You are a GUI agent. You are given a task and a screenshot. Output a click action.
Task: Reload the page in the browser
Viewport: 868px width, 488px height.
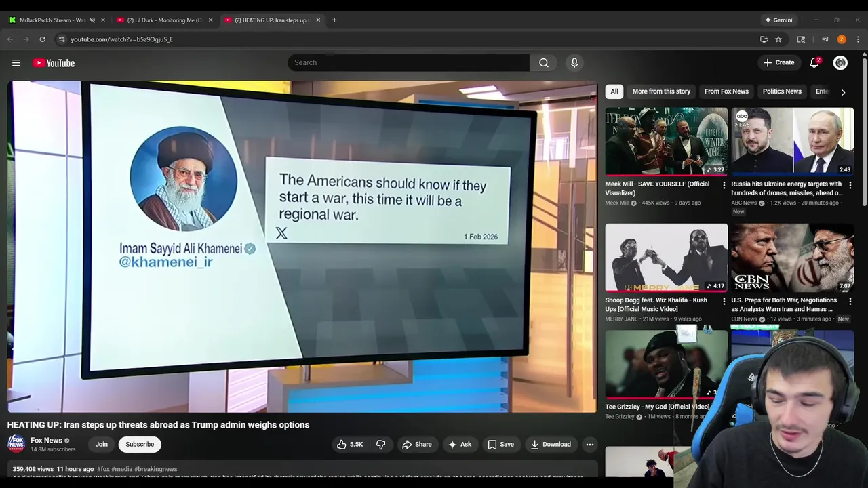[x=42, y=39]
